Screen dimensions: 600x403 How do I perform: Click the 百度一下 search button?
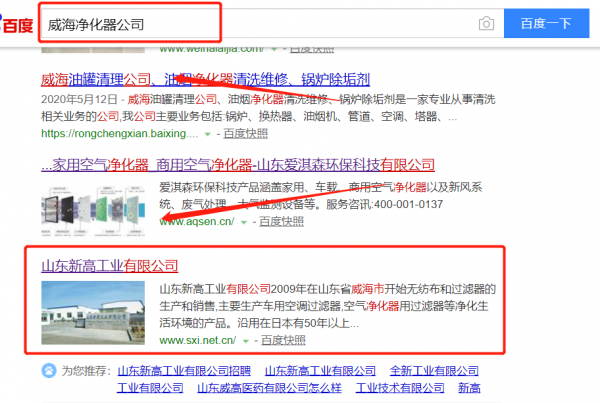[x=547, y=23]
